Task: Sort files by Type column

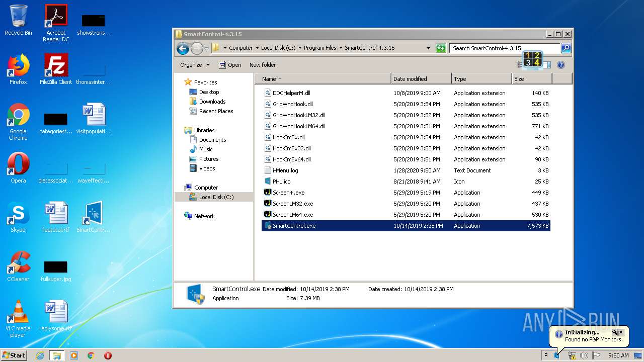Action: click(x=481, y=79)
